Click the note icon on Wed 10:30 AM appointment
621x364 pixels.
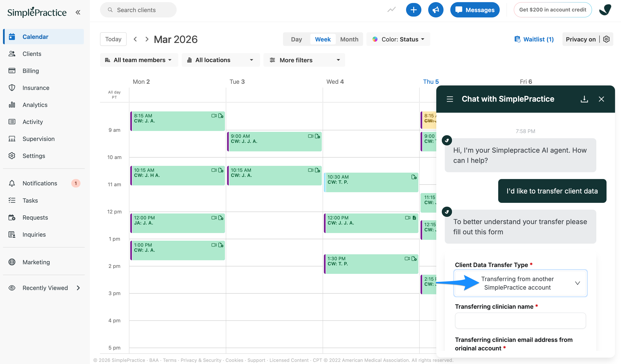point(414,177)
